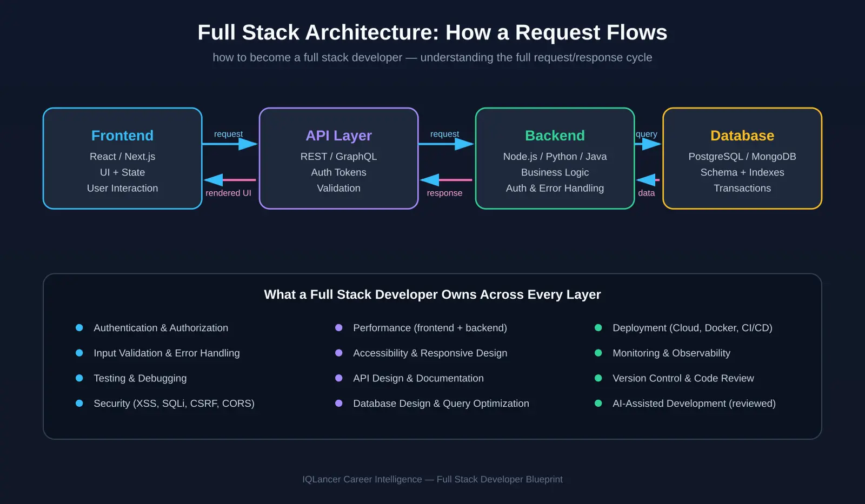Select the API Layer heading
Screen dimensions: 865x504
[x=338, y=136]
